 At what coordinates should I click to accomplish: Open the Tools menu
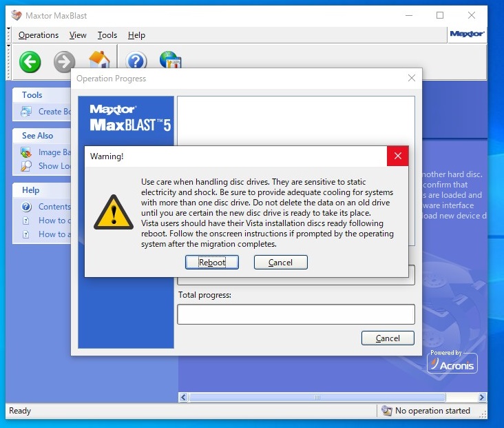(x=107, y=35)
